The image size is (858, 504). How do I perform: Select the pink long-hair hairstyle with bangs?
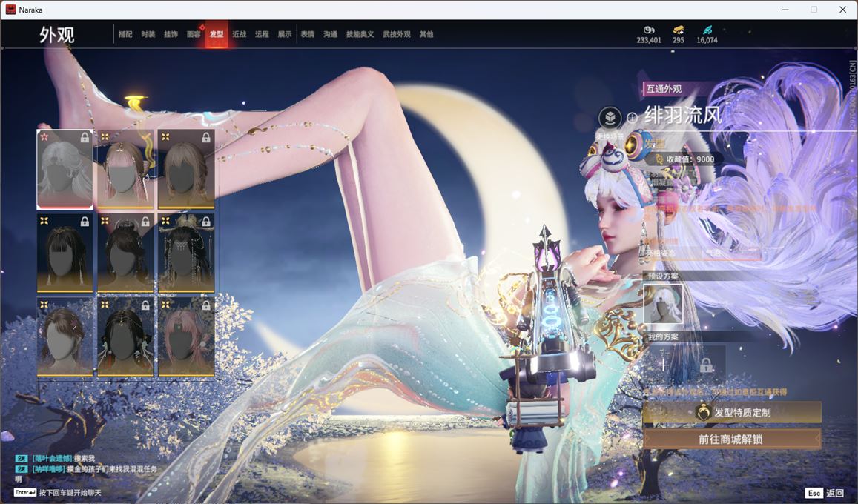[126, 169]
